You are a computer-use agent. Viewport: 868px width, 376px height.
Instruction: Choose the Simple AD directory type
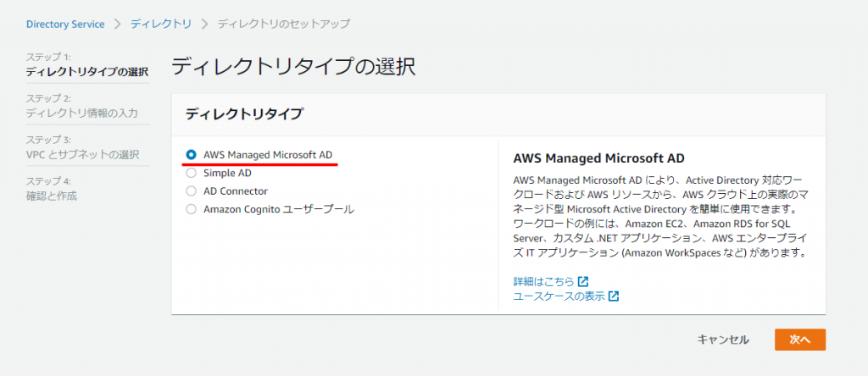[191, 173]
